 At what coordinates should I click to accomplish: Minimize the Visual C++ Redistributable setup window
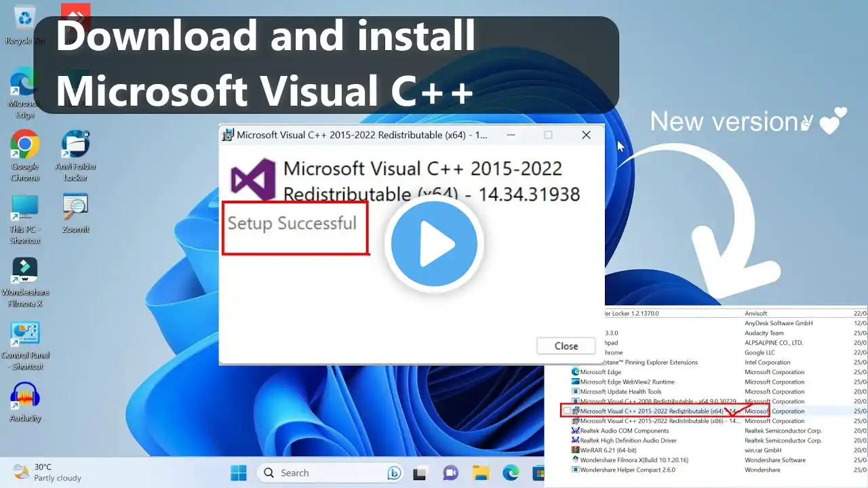[510, 135]
